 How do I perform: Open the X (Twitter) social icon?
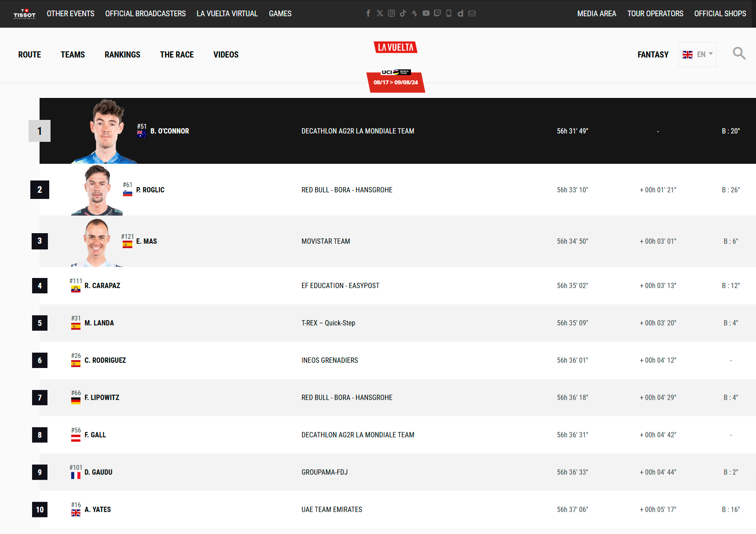point(380,13)
